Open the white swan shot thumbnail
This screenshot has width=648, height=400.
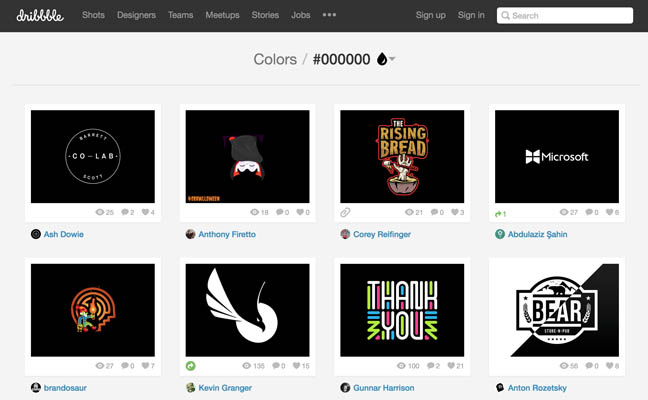pyautogui.click(x=248, y=310)
